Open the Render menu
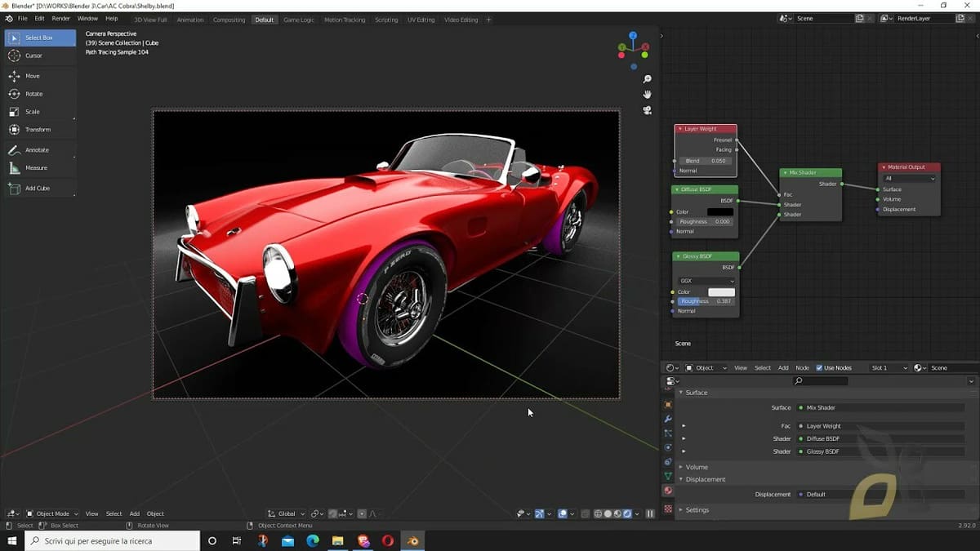 point(61,19)
